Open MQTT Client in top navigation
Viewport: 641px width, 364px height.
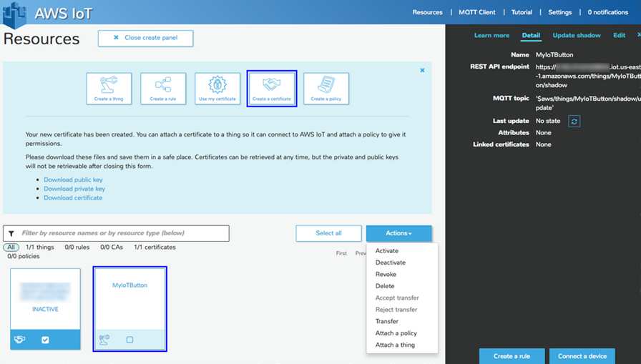coord(476,12)
